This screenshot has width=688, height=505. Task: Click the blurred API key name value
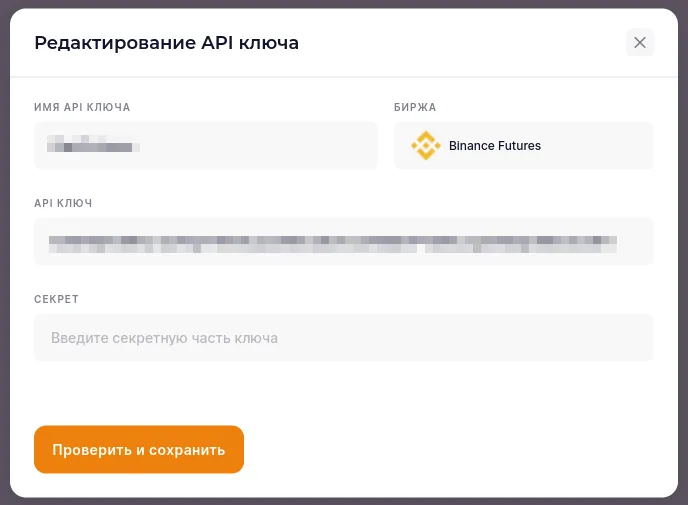96,146
